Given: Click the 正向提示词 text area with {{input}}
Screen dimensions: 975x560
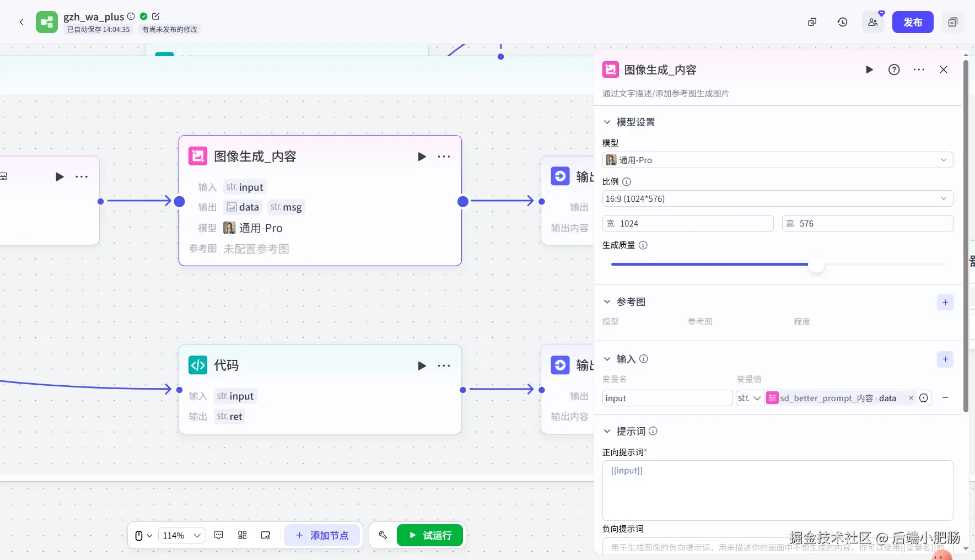Looking at the screenshot, I should [778, 491].
